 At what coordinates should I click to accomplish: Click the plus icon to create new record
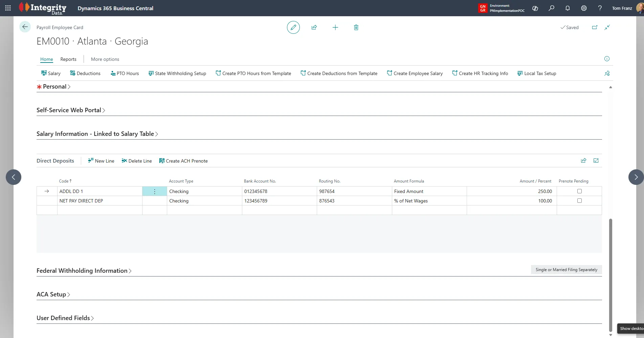click(335, 27)
